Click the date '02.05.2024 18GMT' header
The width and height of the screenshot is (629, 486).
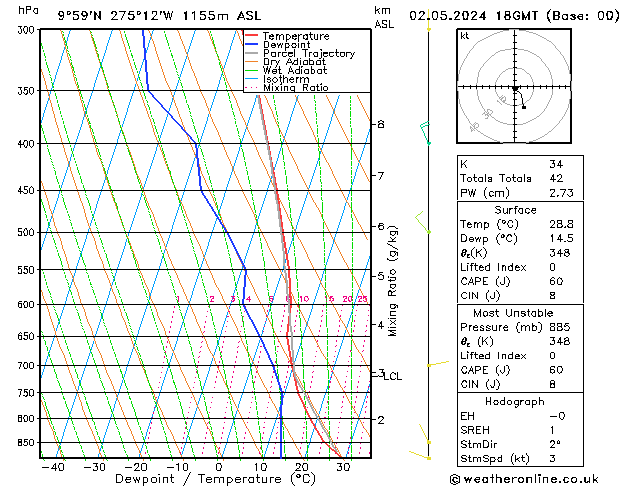pyautogui.click(x=473, y=16)
